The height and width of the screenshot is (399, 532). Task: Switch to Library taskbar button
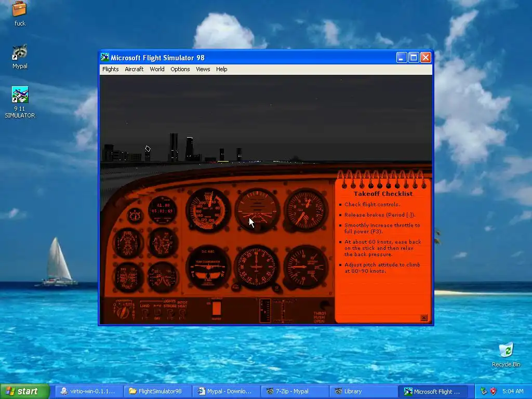[x=364, y=392]
